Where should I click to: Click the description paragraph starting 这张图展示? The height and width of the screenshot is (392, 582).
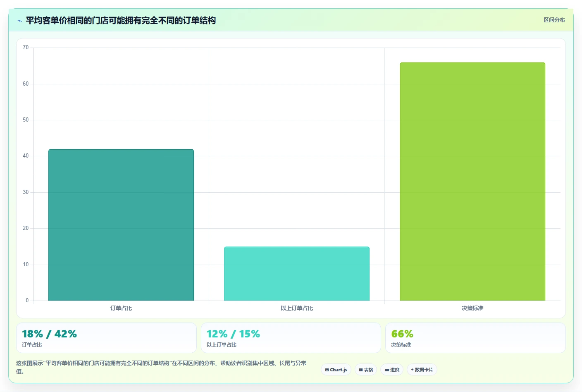pos(161,367)
